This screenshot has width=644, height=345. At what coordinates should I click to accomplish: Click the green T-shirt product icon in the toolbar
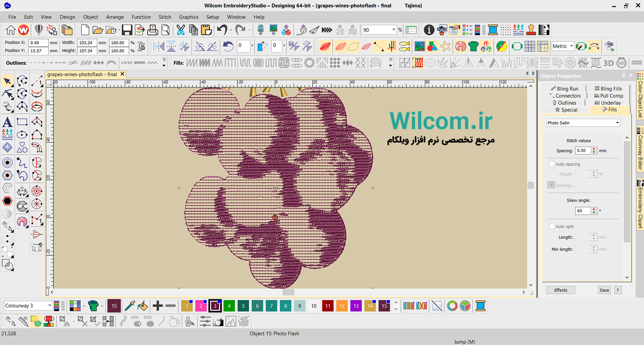click(x=474, y=46)
